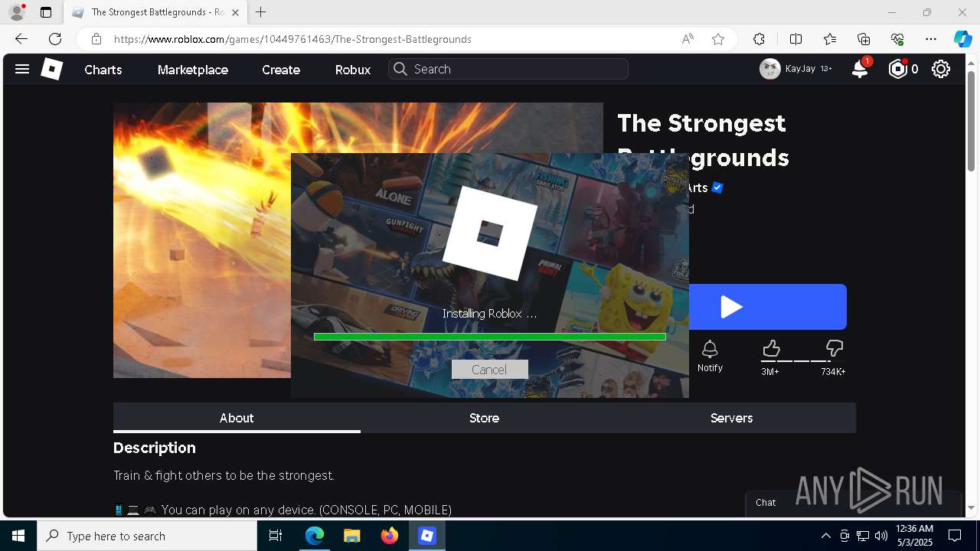Switch to the About tab
This screenshot has height=551, width=980.
pos(237,418)
